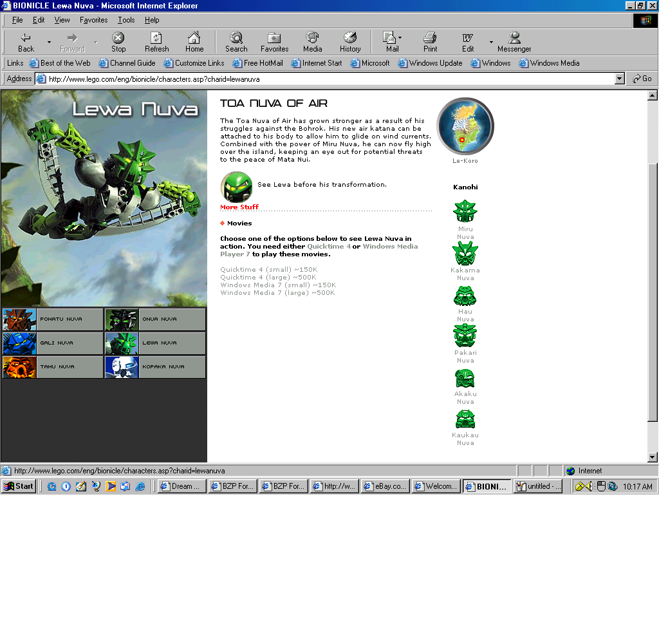
Task: Open the Favorites menu
Action: pyautogui.click(x=93, y=20)
